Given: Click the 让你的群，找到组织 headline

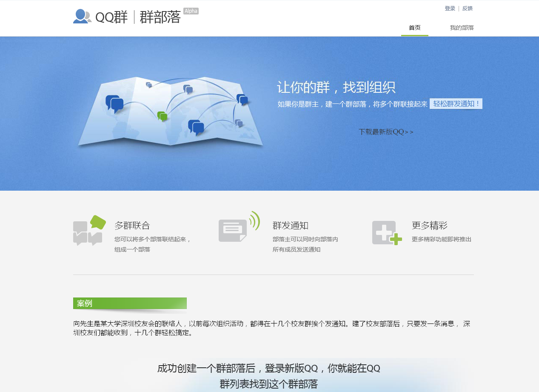Looking at the screenshot, I should pyautogui.click(x=336, y=87).
